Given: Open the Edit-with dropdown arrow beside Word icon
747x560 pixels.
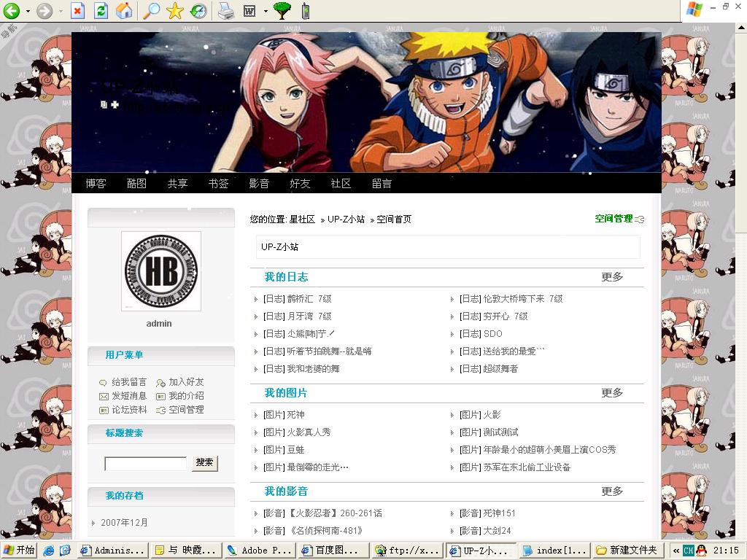Looking at the screenshot, I should pyautogui.click(x=266, y=11).
